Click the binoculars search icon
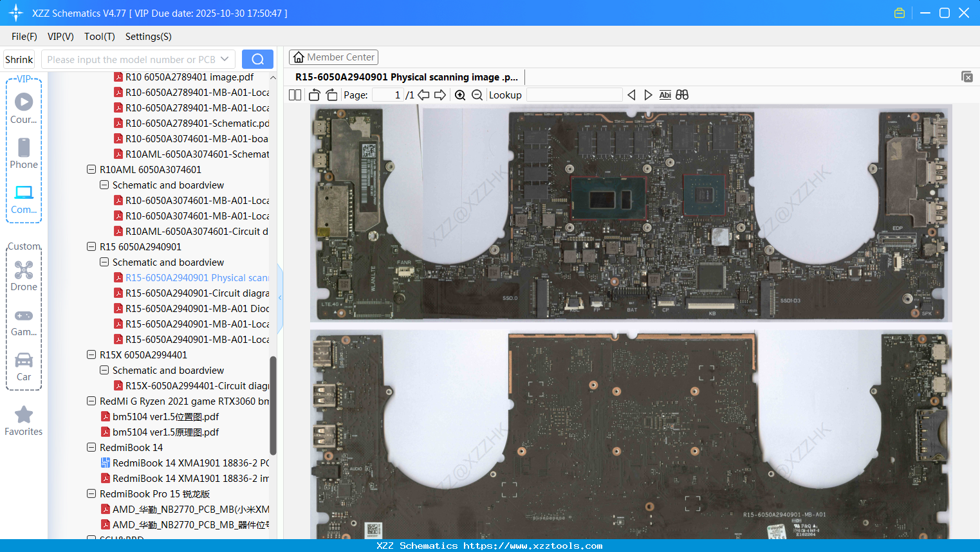 click(x=682, y=95)
